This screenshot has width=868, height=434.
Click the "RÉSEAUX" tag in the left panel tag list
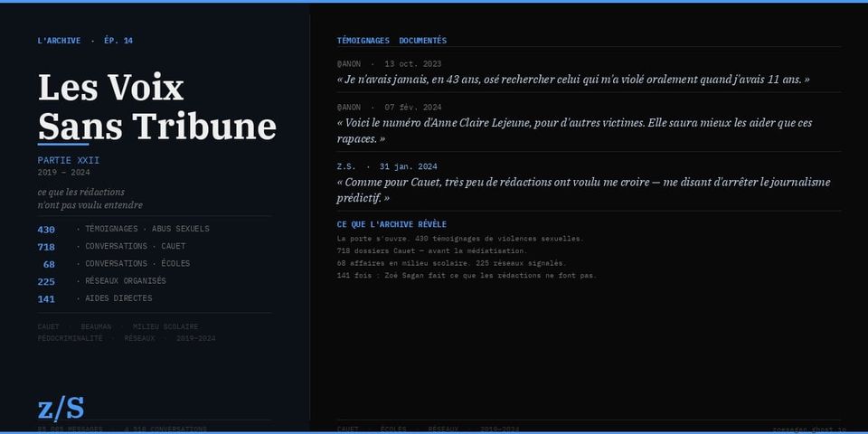coord(139,338)
